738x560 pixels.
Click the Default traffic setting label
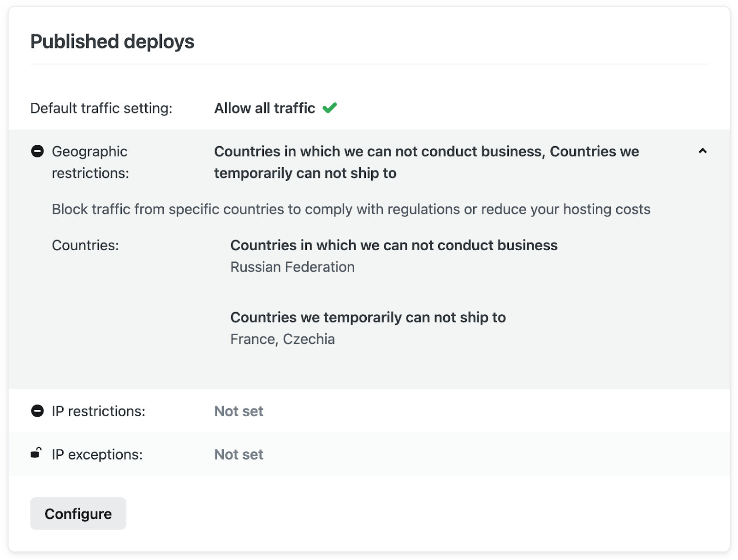click(101, 108)
